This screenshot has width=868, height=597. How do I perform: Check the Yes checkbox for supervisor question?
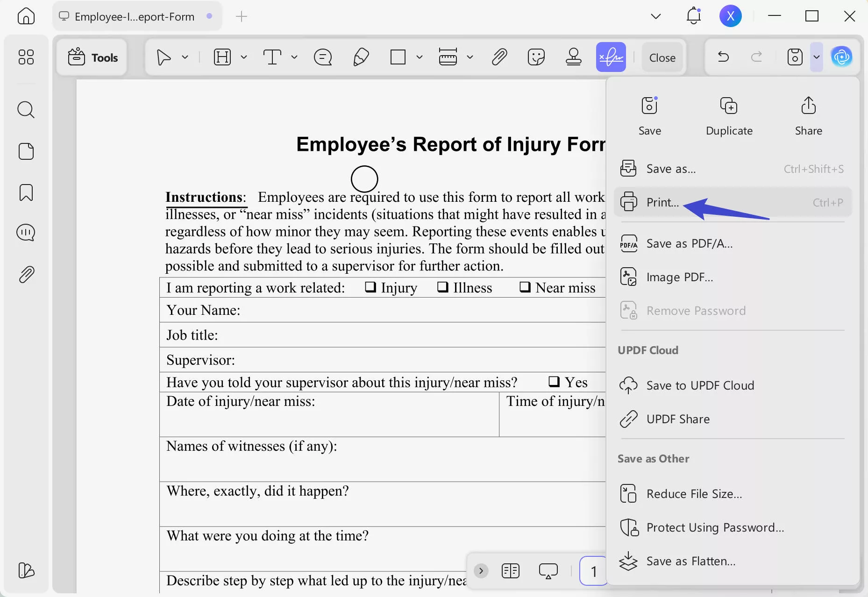coord(554,382)
